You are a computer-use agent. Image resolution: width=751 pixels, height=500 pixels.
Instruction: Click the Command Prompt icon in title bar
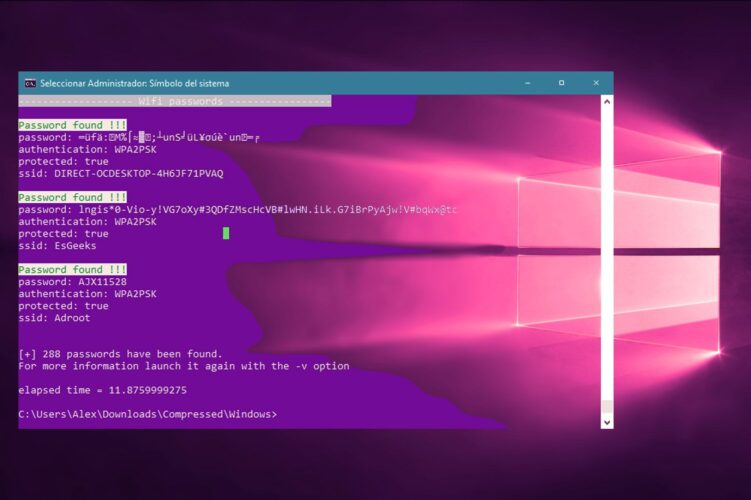(30, 83)
